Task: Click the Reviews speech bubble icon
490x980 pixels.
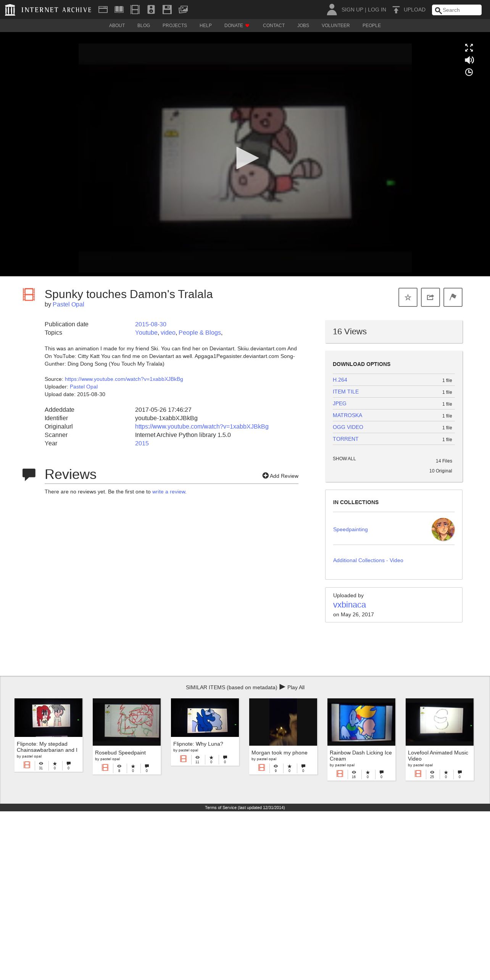Action: 29,474
